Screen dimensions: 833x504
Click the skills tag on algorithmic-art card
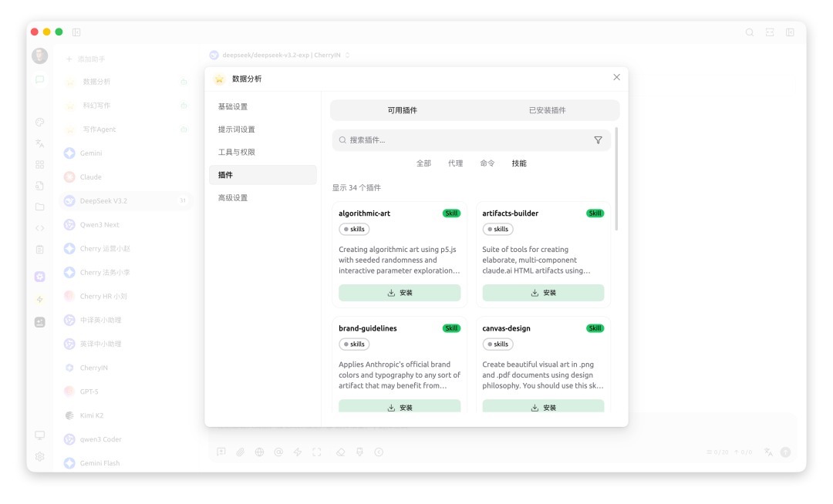tap(354, 229)
